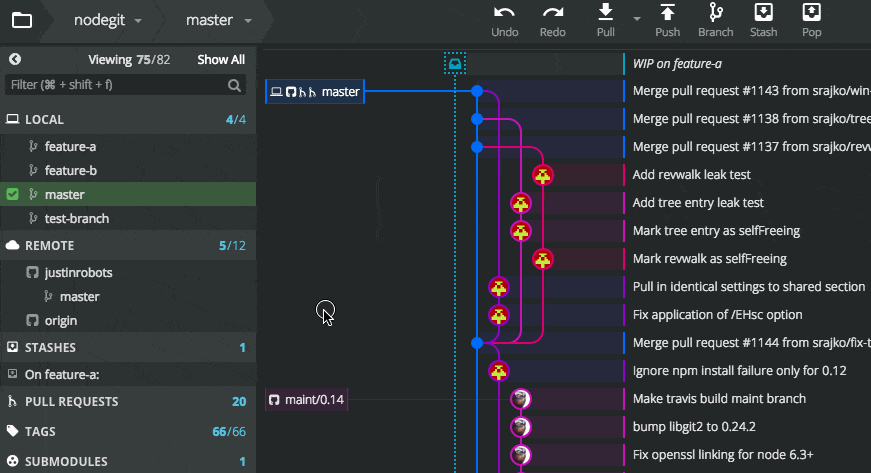The image size is (871, 473).
Task: Click the Pull toolbar button
Action: tap(605, 21)
